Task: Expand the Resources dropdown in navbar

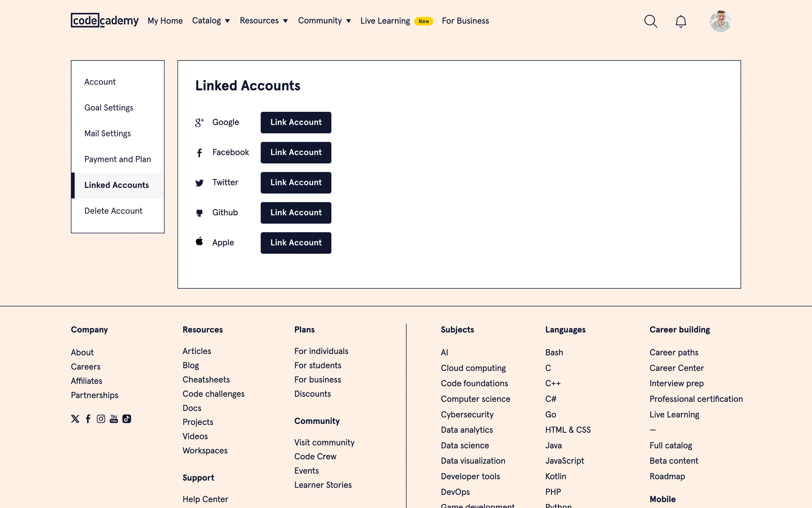Action: [x=263, y=21]
